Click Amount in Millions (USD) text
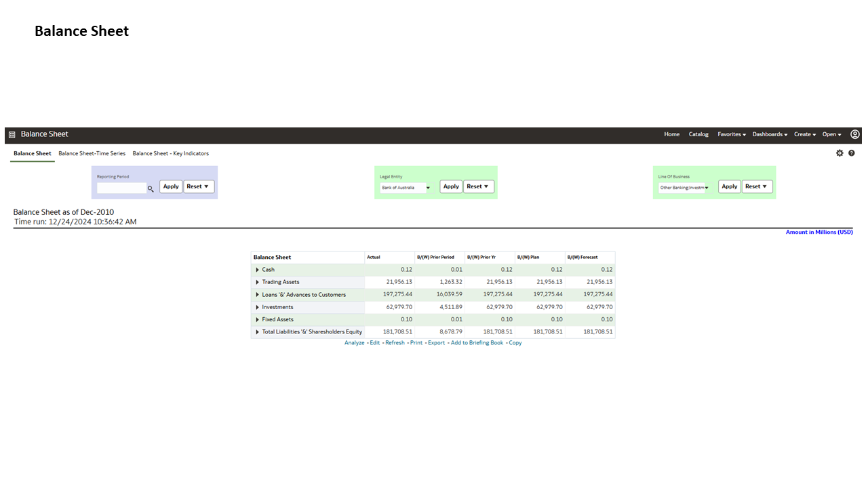Image resolution: width=868 pixels, height=488 pixels. pos(819,232)
